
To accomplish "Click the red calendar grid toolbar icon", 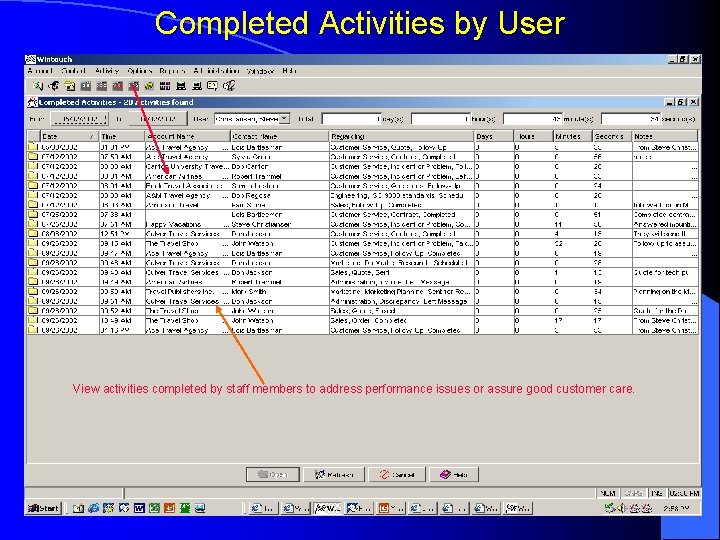I will click(118, 86).
